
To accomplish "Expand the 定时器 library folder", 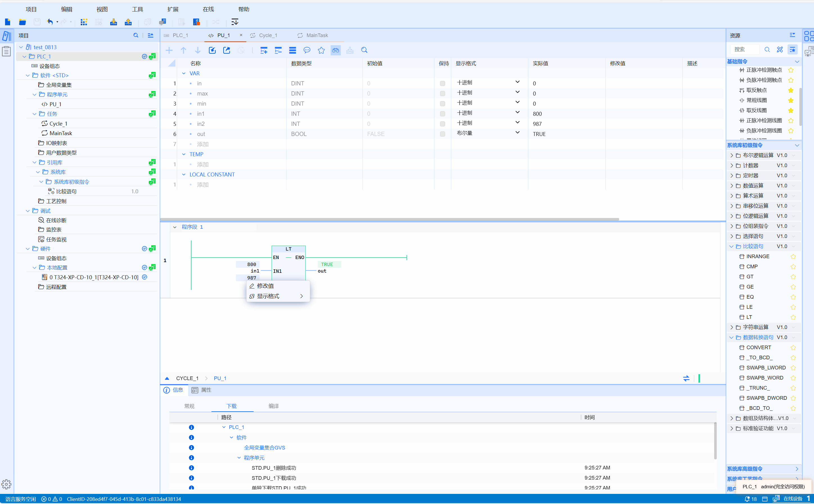I will coord(732,176).
